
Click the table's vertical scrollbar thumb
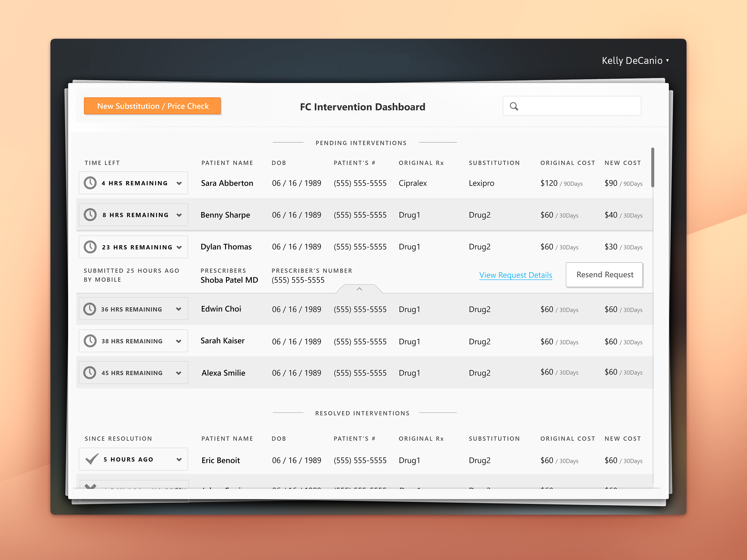[x=652, y=168]
